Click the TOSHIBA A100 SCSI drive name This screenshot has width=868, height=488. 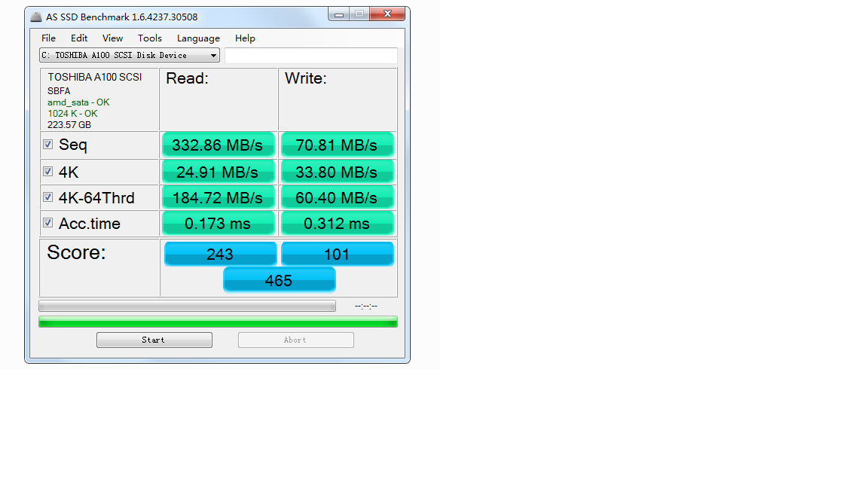[95, 77]
